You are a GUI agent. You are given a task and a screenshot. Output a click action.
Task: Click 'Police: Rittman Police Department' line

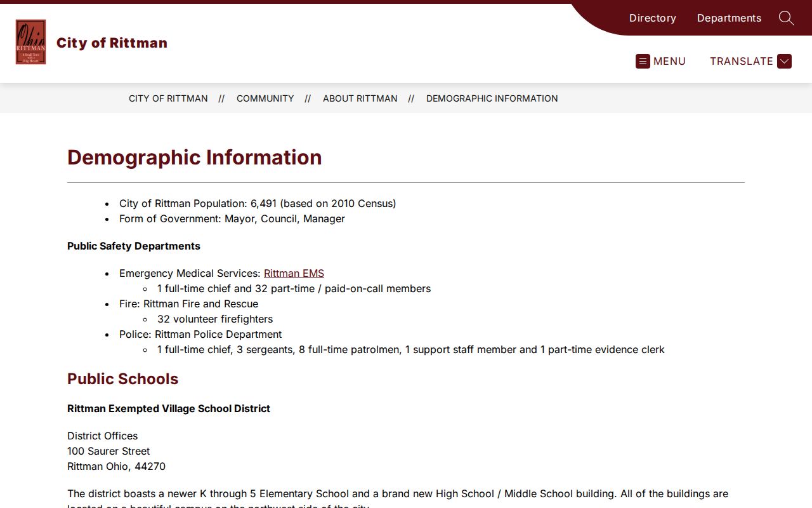(200, 334)
